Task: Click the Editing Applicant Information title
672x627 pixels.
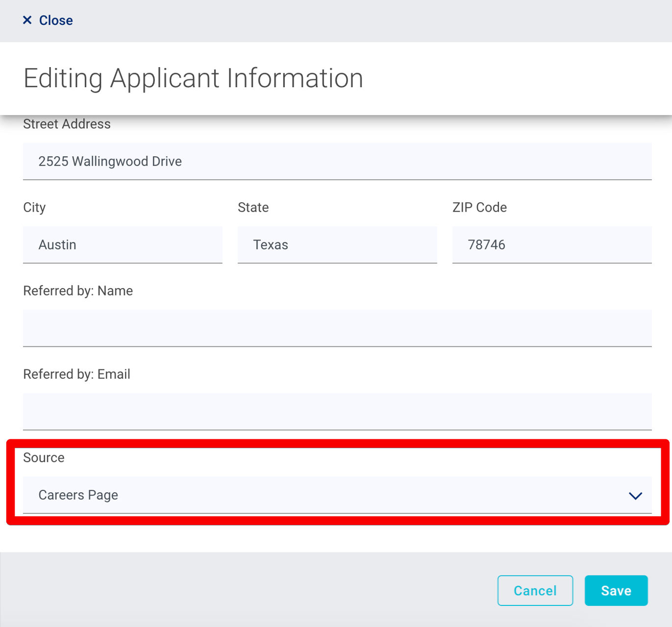Action: pos(193,78)
